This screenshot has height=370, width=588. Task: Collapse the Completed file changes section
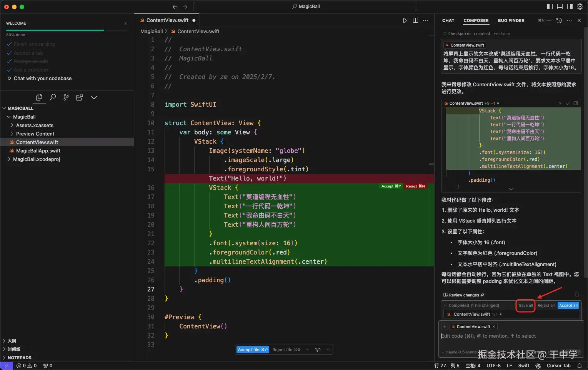click(x=446, y=305)
